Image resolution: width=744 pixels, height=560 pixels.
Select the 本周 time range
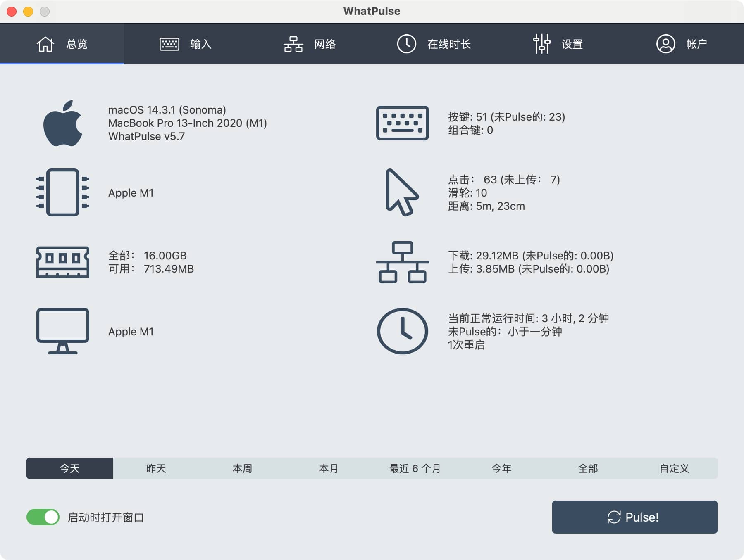point(243,468)
